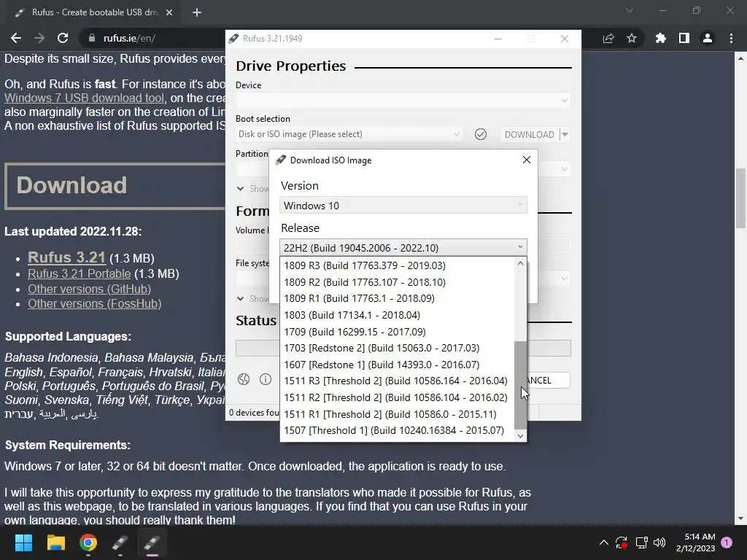Select release 1709 (Build 16299.15)
The width and height of the screenshot is (747, 560).
pos(397,332)
